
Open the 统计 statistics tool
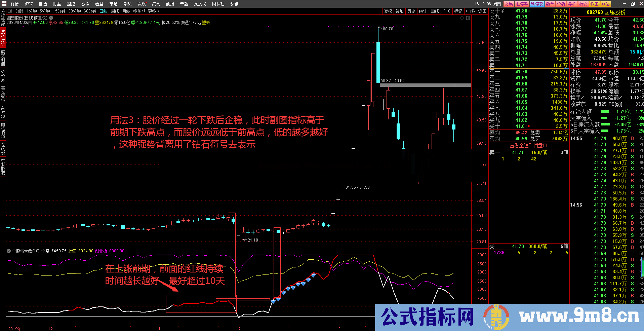[x=423, y=11]
